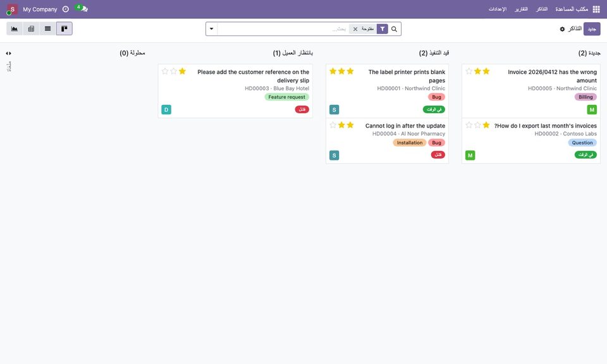Click the green في الوقت badge on HD00001
Viewport: 607px width, 364px height.
434,109
